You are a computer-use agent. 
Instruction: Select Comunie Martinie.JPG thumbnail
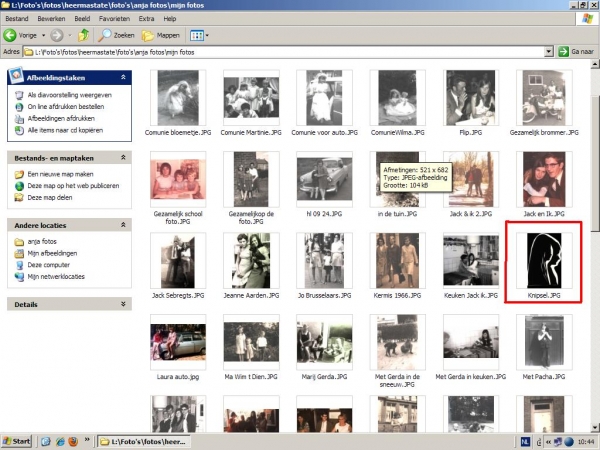(x=251, y=98)
